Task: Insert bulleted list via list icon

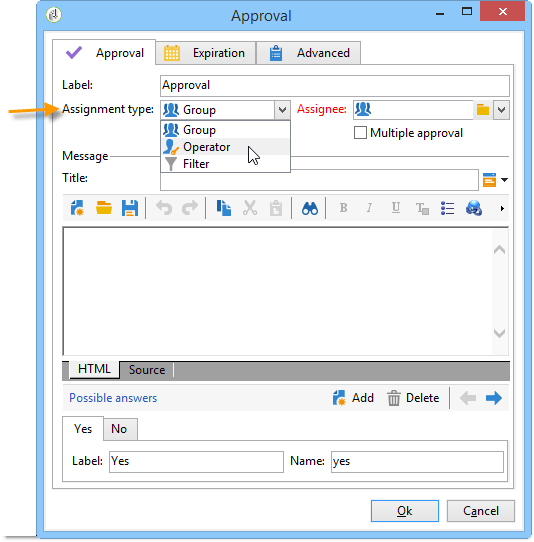Action: (447, 208)
